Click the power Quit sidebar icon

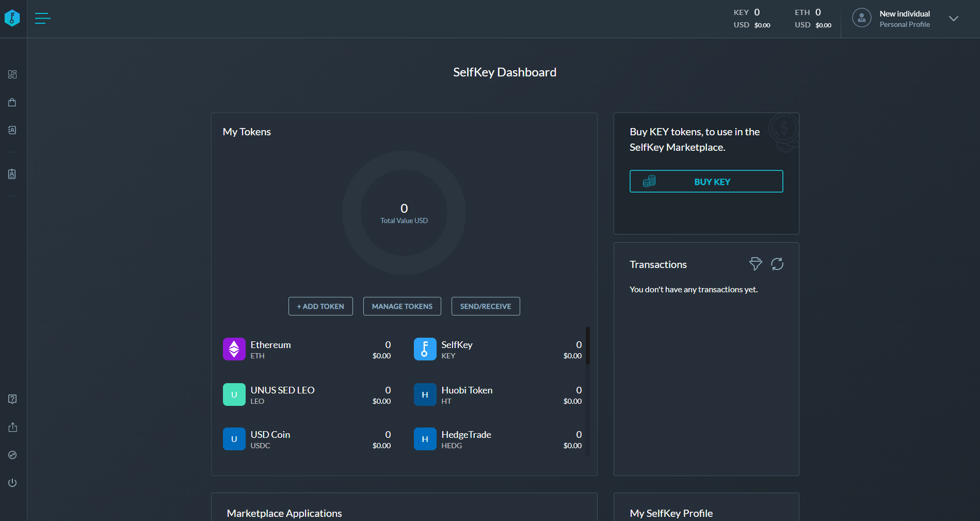[12, 483]
